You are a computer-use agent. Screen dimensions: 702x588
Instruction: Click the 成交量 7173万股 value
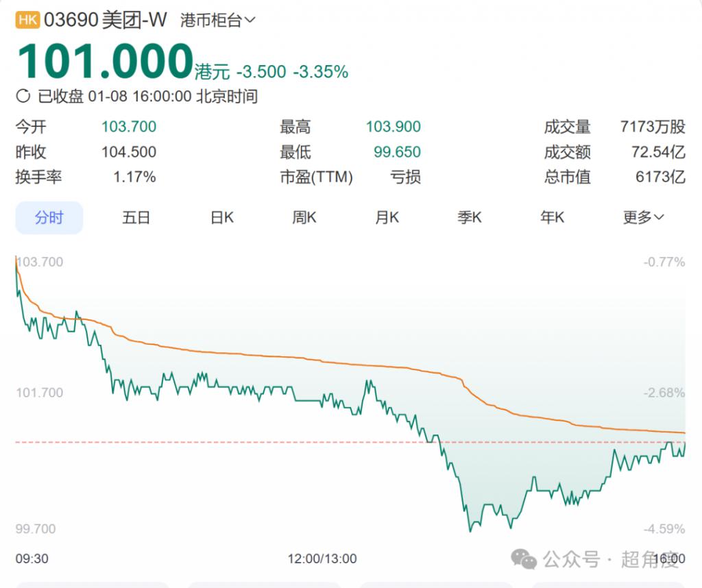(652, 127)
